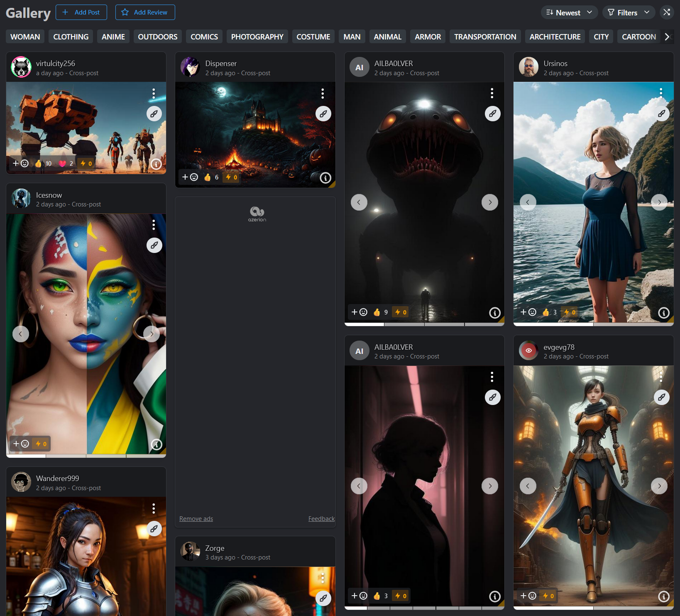Open three-dot menu on virtulcity256 post
The image size is (680, 616).
tap(154, 93)
